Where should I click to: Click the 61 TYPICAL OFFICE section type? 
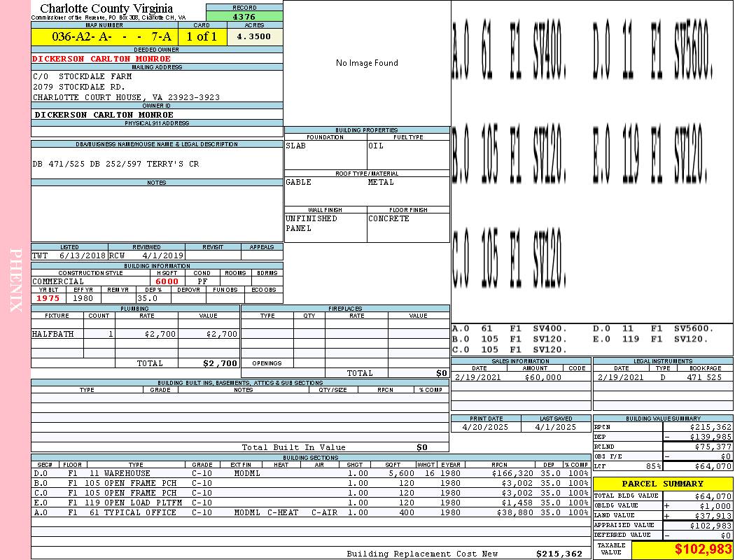[133, 512]
